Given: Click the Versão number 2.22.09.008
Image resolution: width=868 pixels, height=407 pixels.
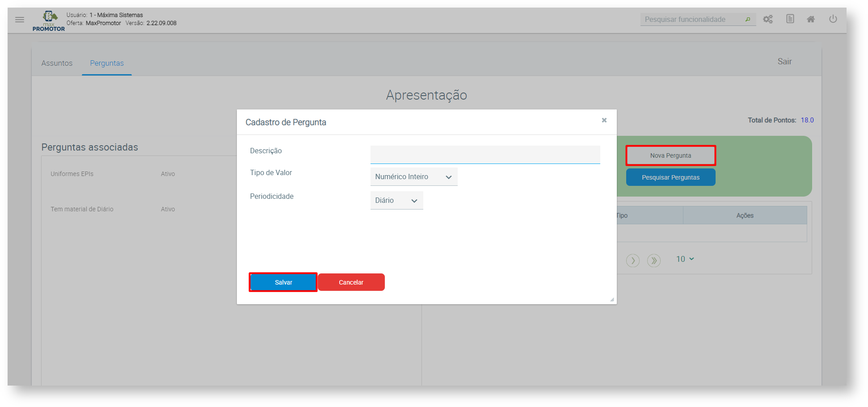Looking at the screenshot, I should [161, 23].
